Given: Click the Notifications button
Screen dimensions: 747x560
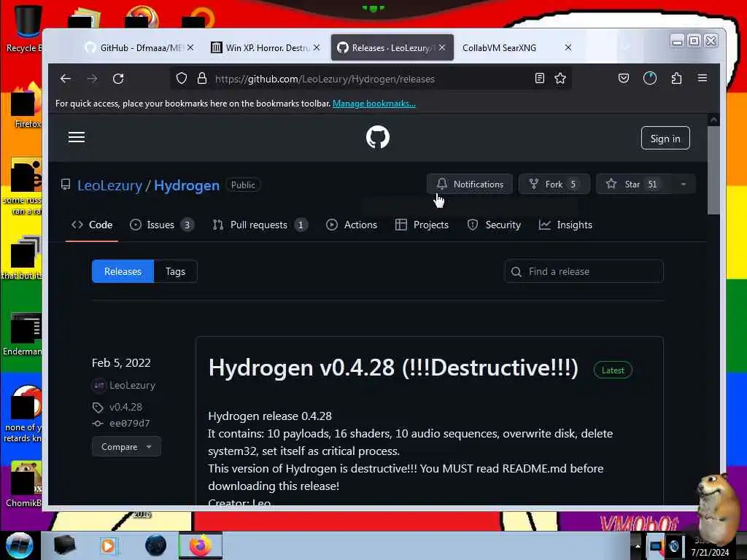Looking at the screenshot, I should (x=470, y=184).
